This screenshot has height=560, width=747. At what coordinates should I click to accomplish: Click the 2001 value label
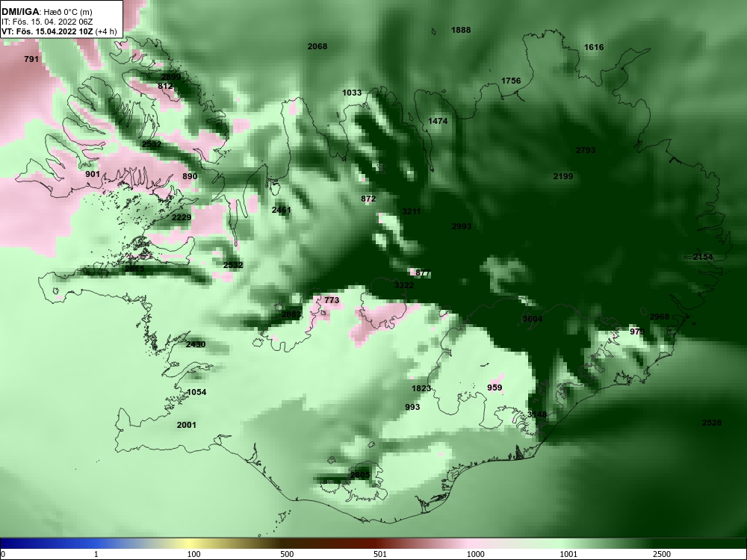186,426
